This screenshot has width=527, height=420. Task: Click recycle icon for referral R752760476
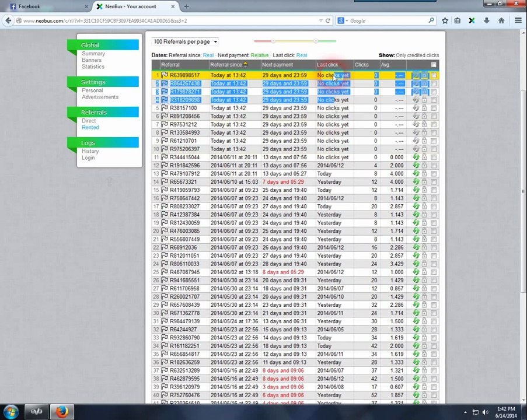click(416, 395)
